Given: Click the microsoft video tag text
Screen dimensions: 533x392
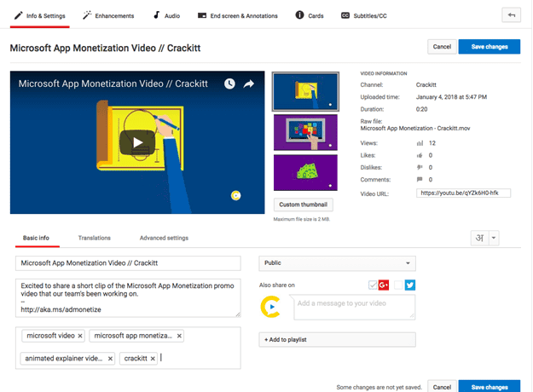Looking at the screenshot, I should coord(50,336).
